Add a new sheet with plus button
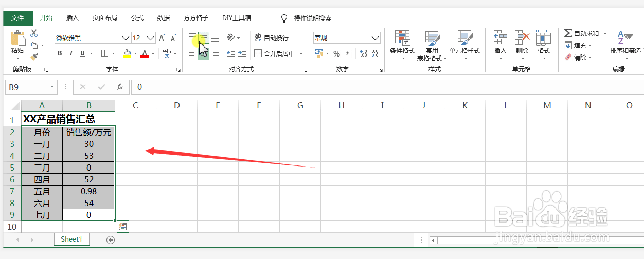Screen dimensions: 644x259 pyautogui.click(x=110, y=239)
